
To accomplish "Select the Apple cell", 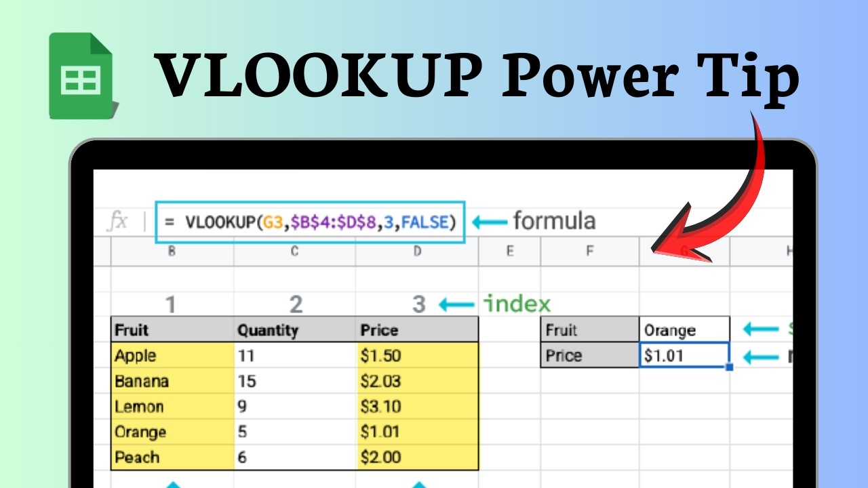I will [172, 356].
